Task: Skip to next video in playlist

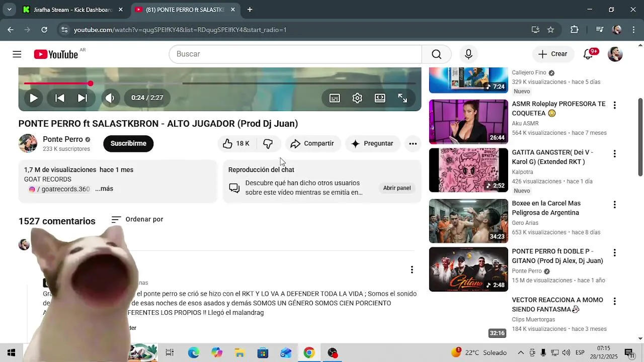Action: [x=83, y=98]
